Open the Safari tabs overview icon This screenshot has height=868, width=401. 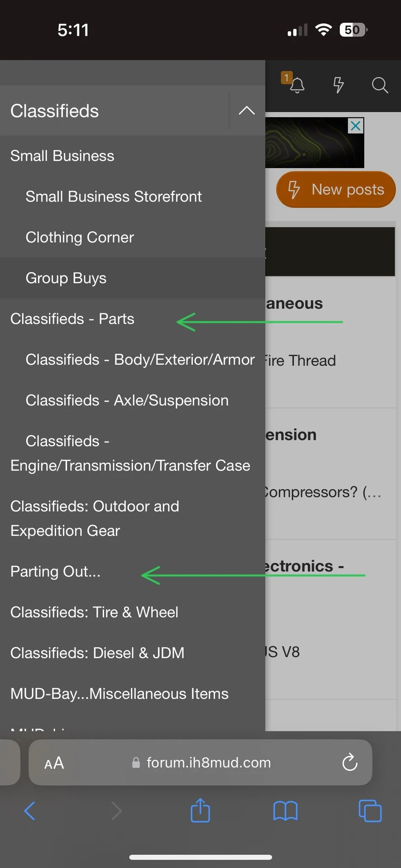coord(370,810)
